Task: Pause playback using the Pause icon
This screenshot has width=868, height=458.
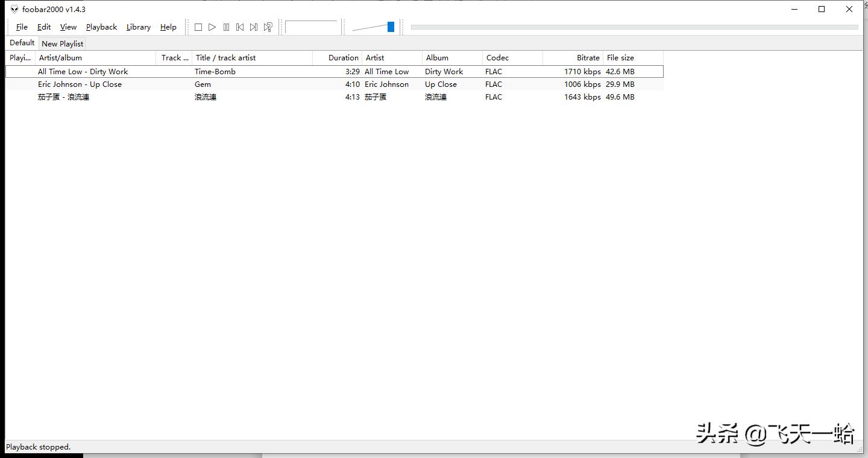Action: coord(226,27)
